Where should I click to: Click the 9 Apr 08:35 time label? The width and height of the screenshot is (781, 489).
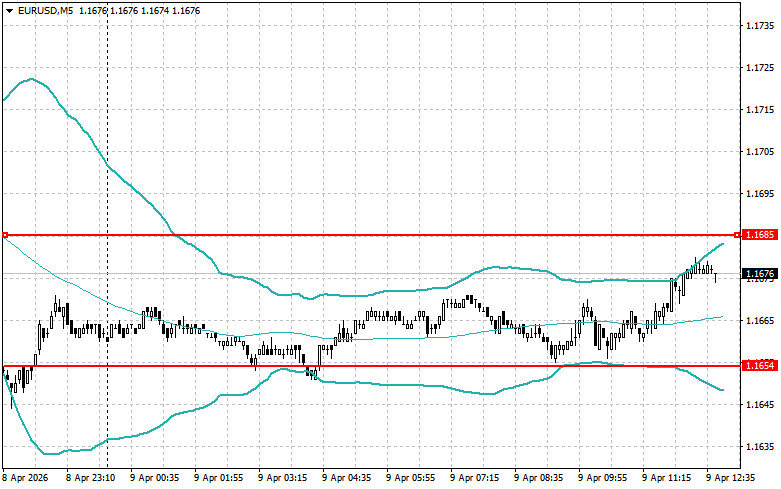coord(538,478)
